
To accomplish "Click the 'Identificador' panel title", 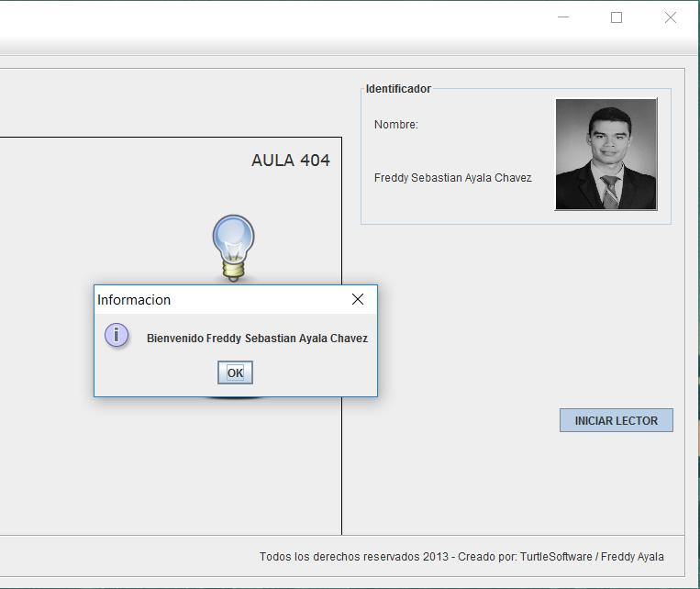I will 398,89.
